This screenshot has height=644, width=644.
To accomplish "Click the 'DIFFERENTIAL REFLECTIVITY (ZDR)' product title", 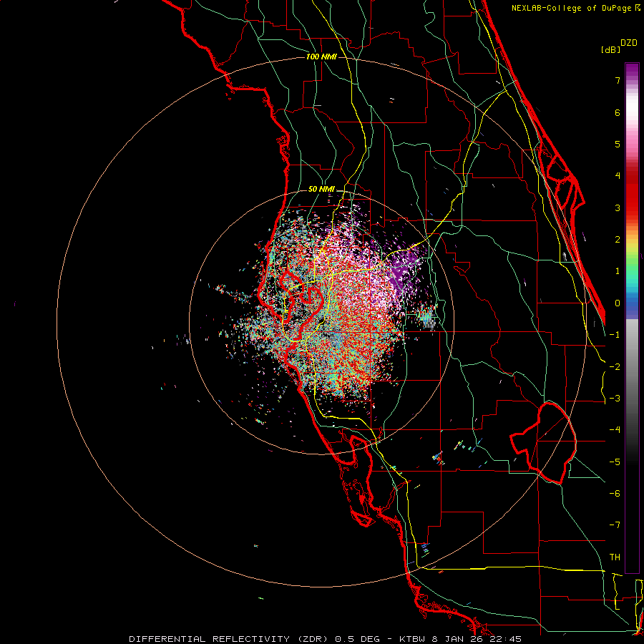I will tap(230, 639).
